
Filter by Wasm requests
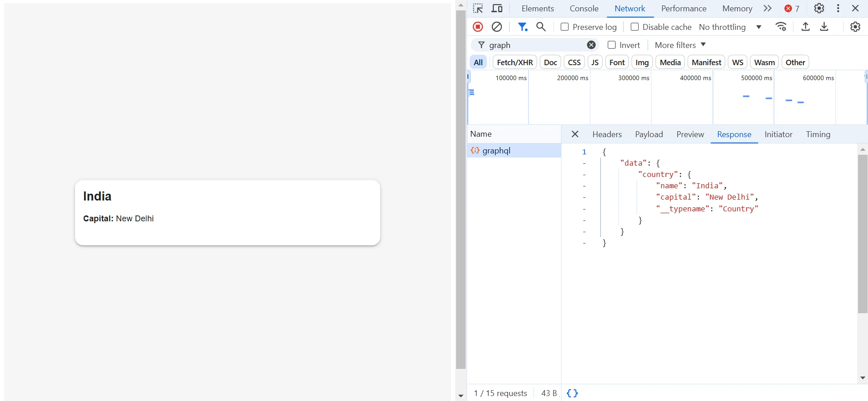[764, 62]
